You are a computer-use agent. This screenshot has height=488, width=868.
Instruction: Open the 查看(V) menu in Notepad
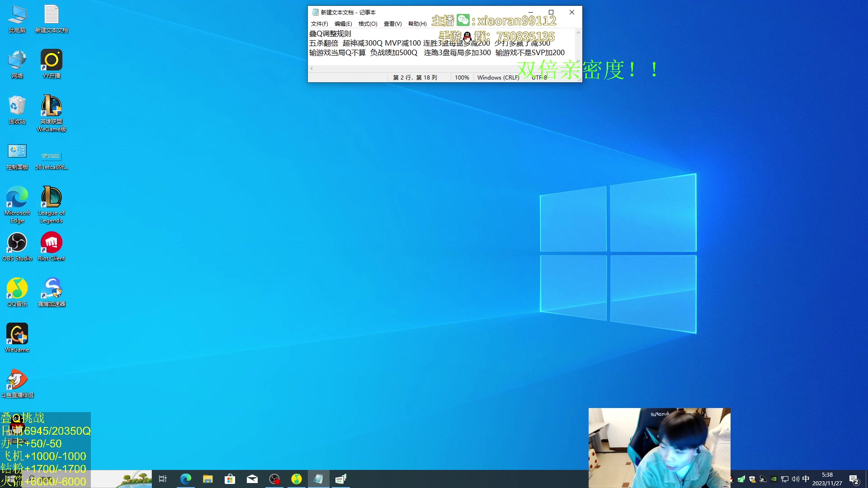pos(392,24)
